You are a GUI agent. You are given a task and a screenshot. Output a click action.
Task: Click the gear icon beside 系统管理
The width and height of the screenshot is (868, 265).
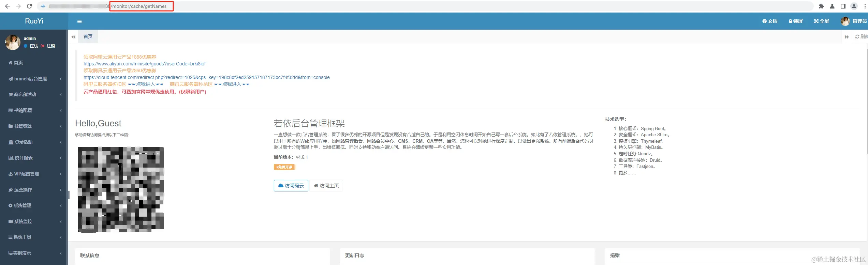11,205
